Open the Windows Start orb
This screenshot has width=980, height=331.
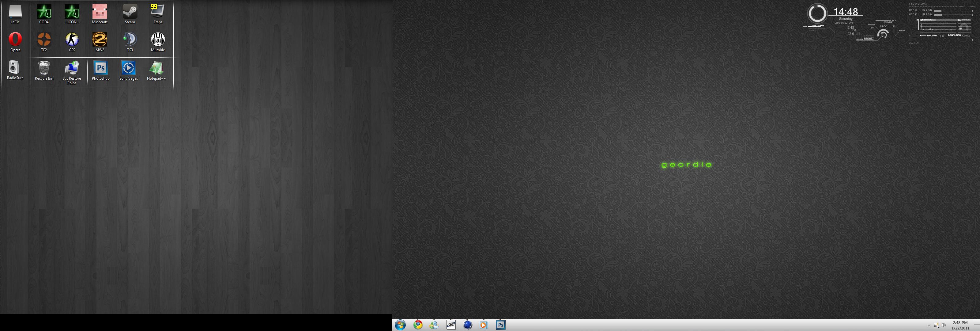click(x=400, y=325)
